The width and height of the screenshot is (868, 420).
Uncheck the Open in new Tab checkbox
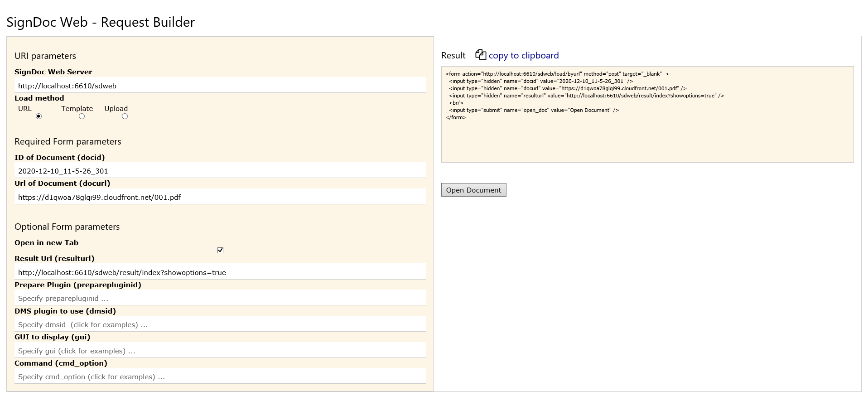tap(220, 251)
